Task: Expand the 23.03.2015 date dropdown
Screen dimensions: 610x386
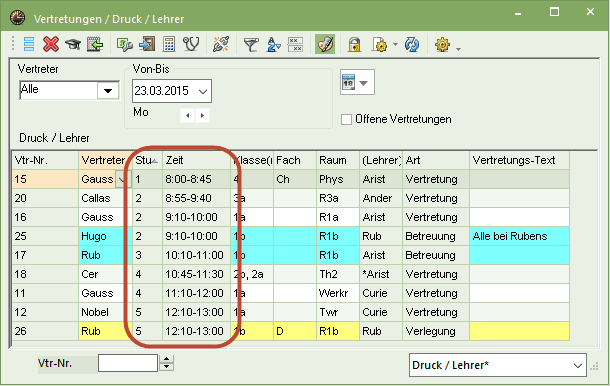Action: coord(203,91)
